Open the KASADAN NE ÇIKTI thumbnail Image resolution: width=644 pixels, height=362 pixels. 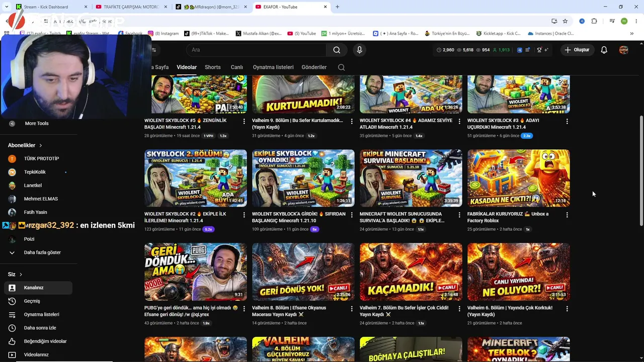[x=518, y=178]
